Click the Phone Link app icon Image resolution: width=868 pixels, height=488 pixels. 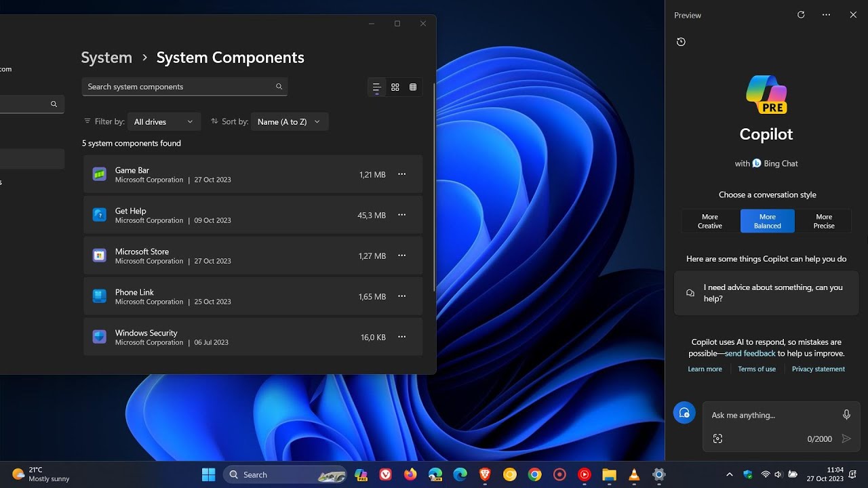click(99, 296)
